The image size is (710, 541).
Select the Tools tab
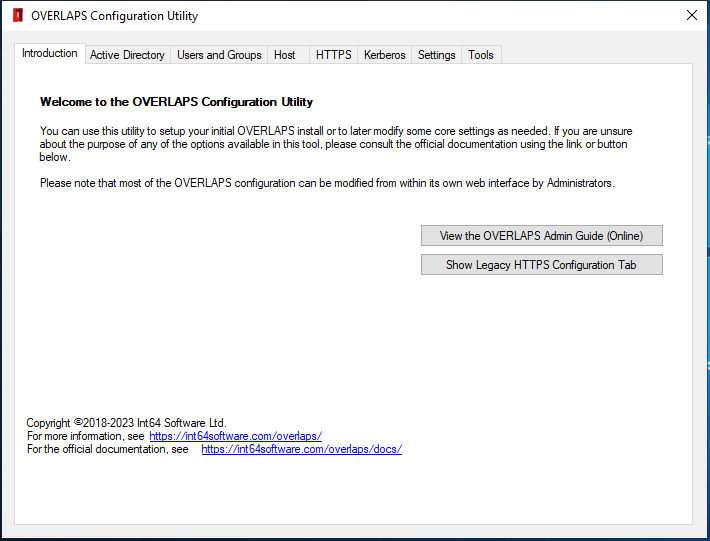coord(481,55)
